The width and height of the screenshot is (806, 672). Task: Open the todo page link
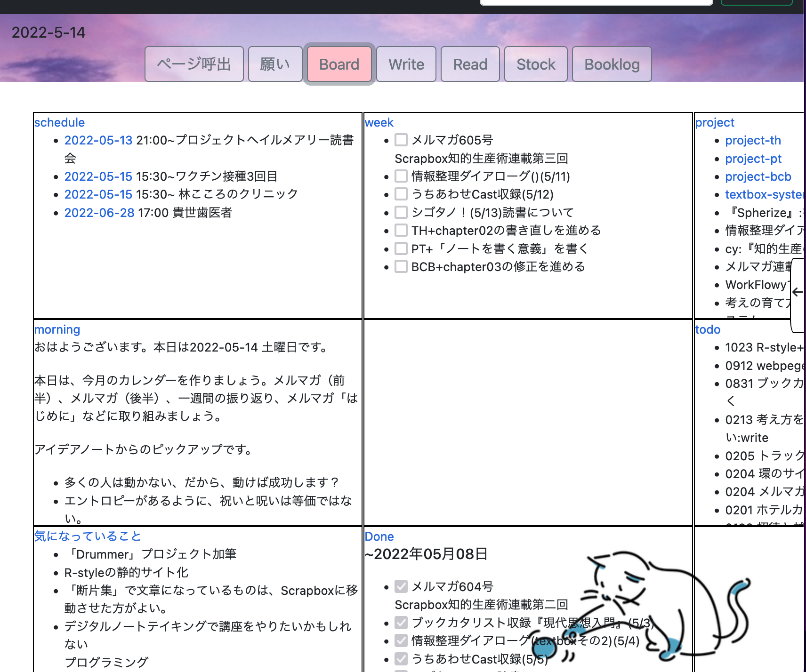pos(708,329)
